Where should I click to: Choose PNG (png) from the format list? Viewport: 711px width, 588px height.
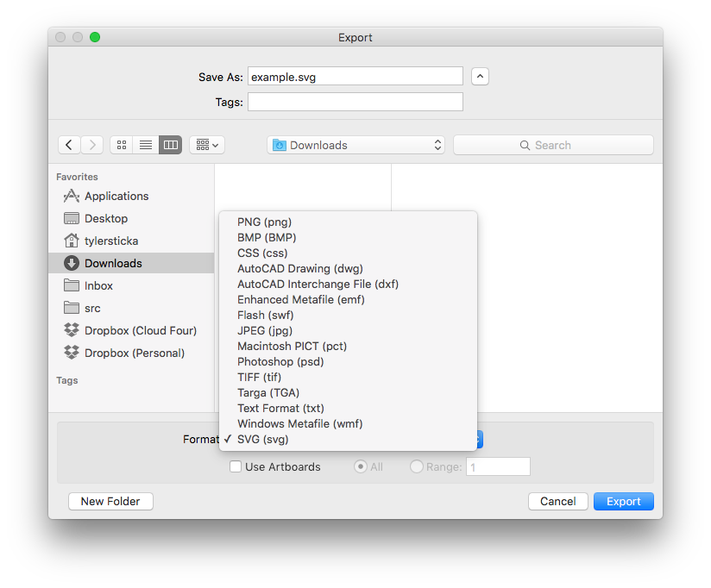pos(263,222)
